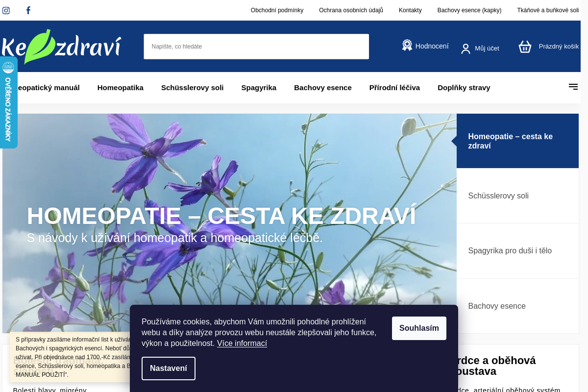Click Bolesti hlavy, migrény text
Image resolution: width=588 pixels, height=392 pixels.
(49, 390)
